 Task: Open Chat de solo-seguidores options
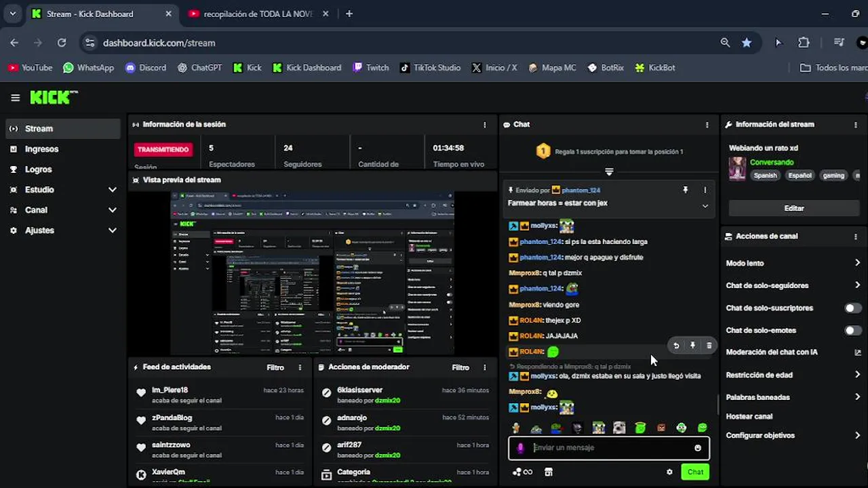(793, 285)
